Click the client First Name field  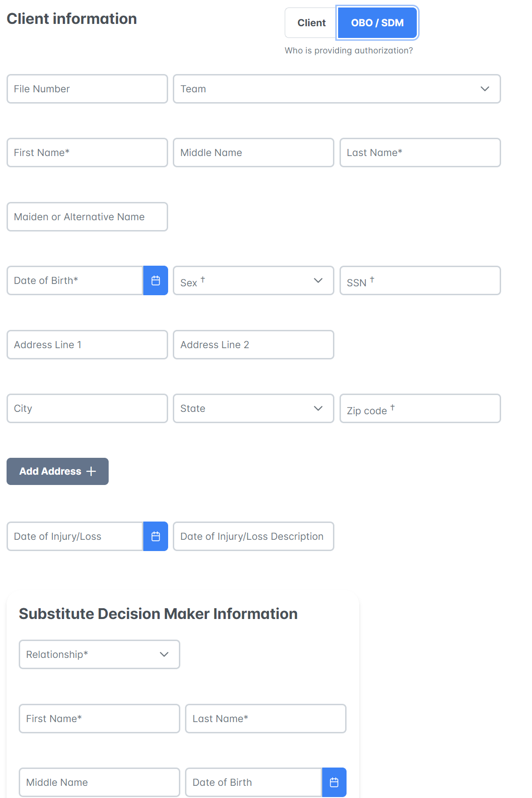coord(87,153)
